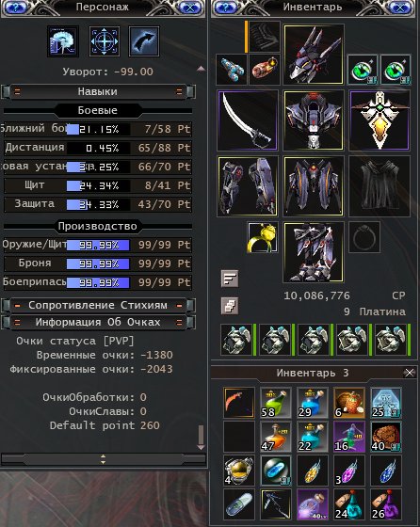This screenshot has height=527, width=420.
Task: Select the green potion with count 58
Action: pyautogui.click(x=275, y=403)
